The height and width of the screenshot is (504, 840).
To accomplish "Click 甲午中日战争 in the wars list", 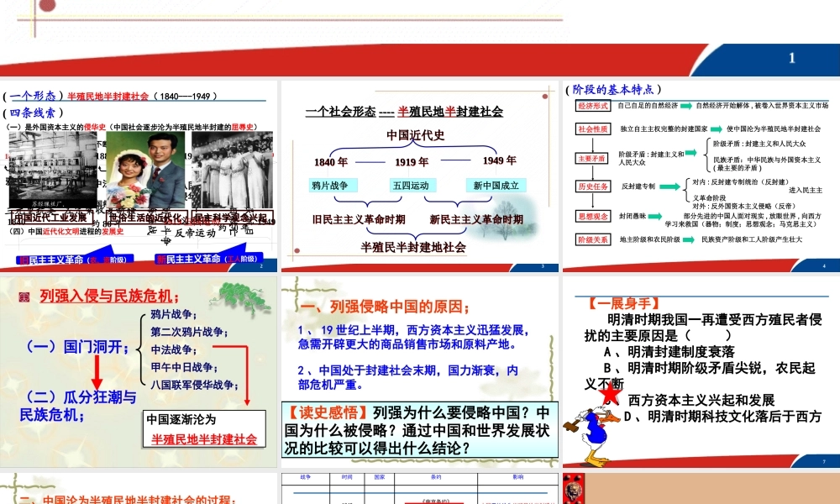I will tap(184, 367).
